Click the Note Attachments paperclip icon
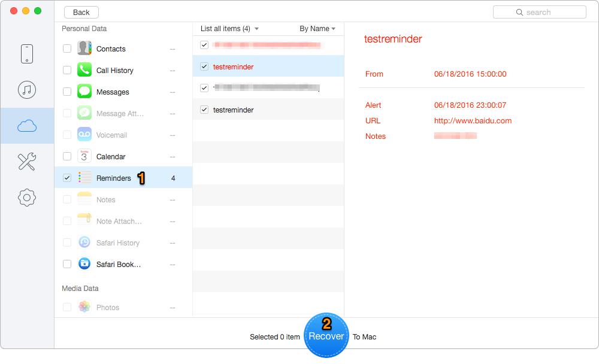Image resolution: width=599 pixels, height=364 pixels. pos(84,221)
